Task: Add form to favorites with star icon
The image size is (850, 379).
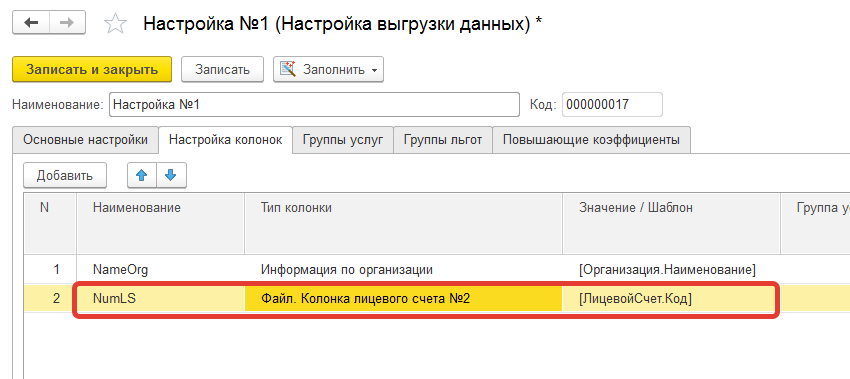Action: click(115, 24)
